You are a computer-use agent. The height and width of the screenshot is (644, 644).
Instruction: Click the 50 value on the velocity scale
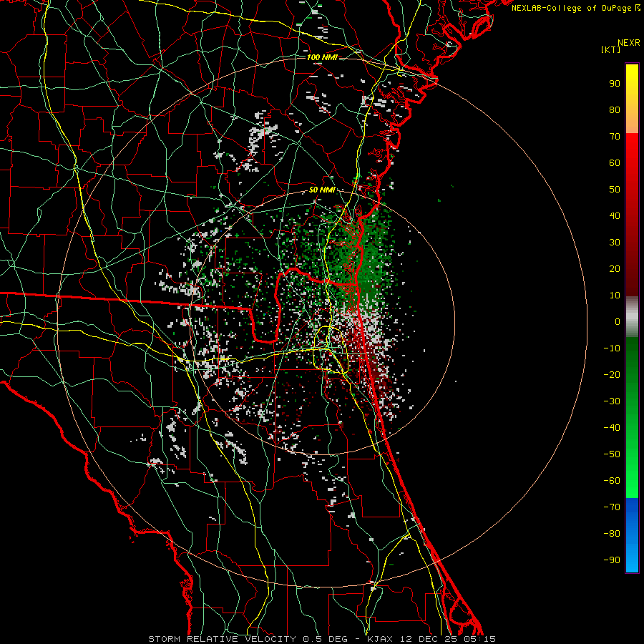point(615,190)
